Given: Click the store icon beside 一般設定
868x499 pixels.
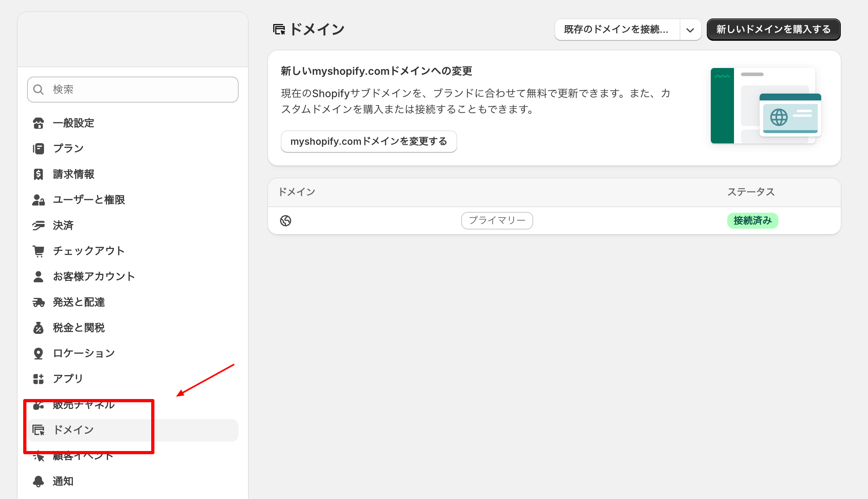Looking at the screenshot, I should tap(38, 123).
